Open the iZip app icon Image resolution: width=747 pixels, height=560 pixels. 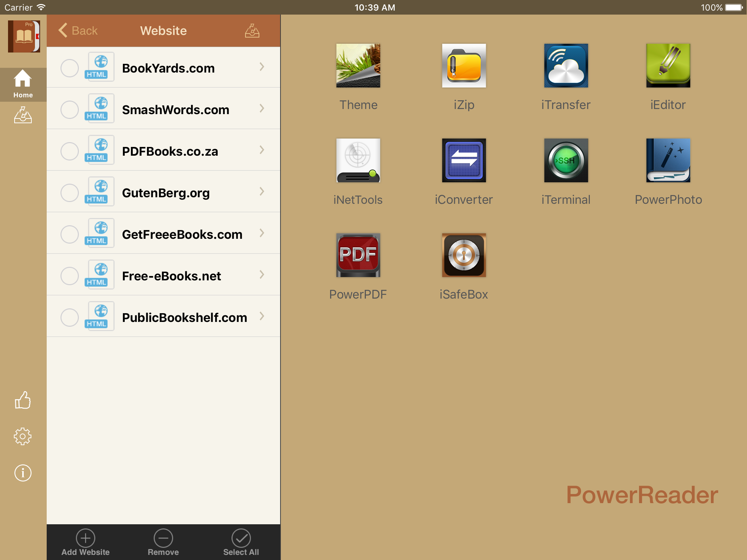point(464,66)
